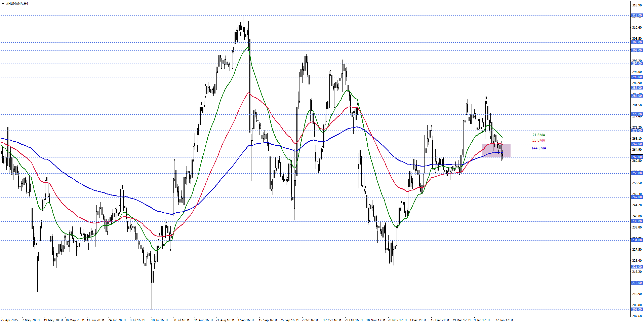644x324 pixels.
Task: Select the 278.00 price level tag
Action: pyautogui.click(x=637, y=114)
